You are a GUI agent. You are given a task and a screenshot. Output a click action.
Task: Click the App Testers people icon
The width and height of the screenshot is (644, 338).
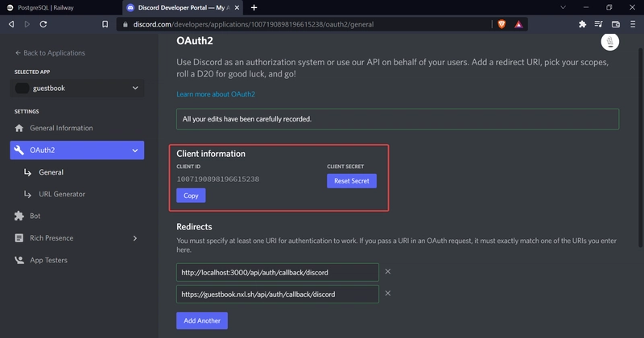pyautogui.click(x=19, y=260)
